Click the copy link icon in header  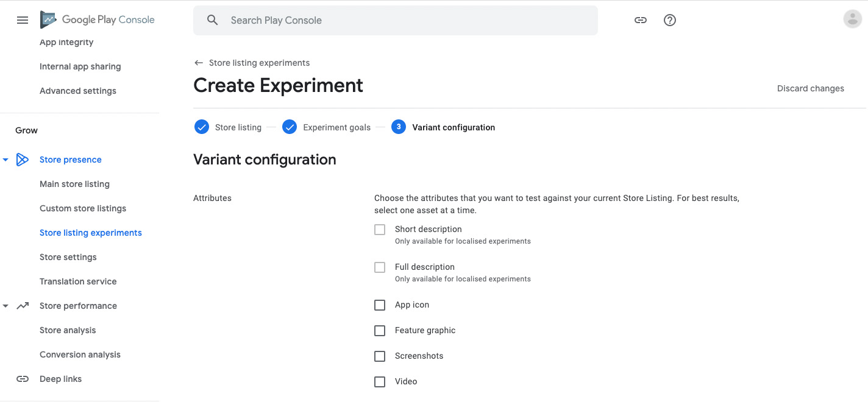[640, 20]
